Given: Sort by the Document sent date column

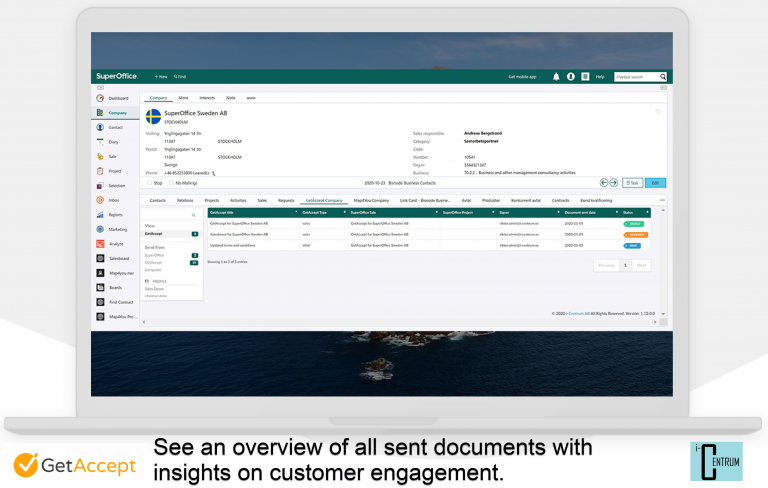Looking at the screenshot, I should point(617,212).
